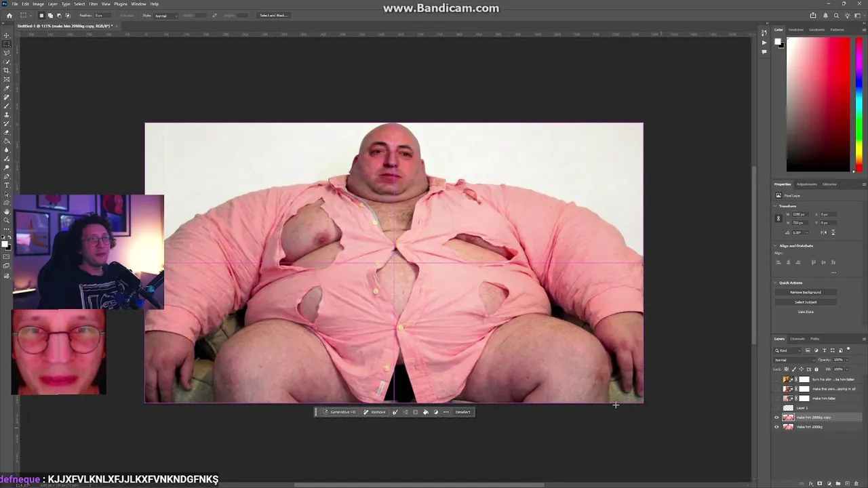Open the View More link in Properties
Image resolution: width=868 pixels, height=488 pixels.
[806, 312]
